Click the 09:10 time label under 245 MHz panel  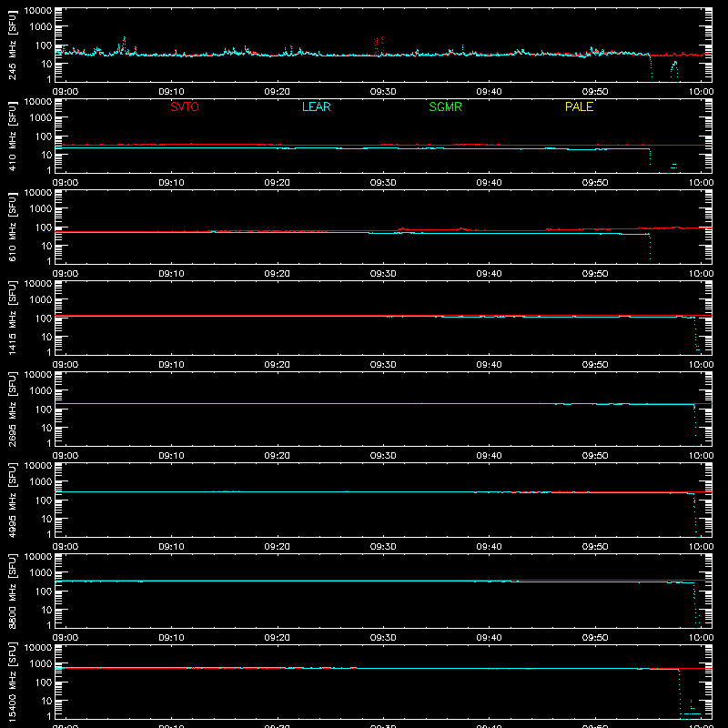point(171,92)
